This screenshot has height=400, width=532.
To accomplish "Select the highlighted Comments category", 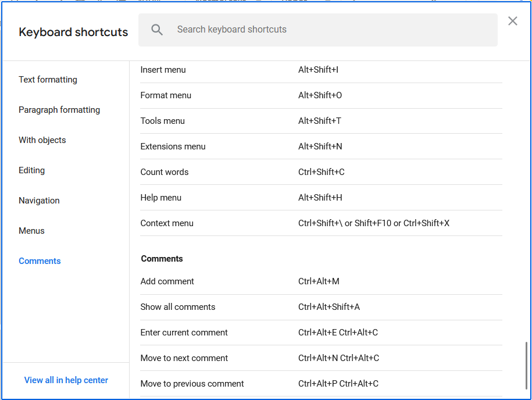I will [40, 261].
